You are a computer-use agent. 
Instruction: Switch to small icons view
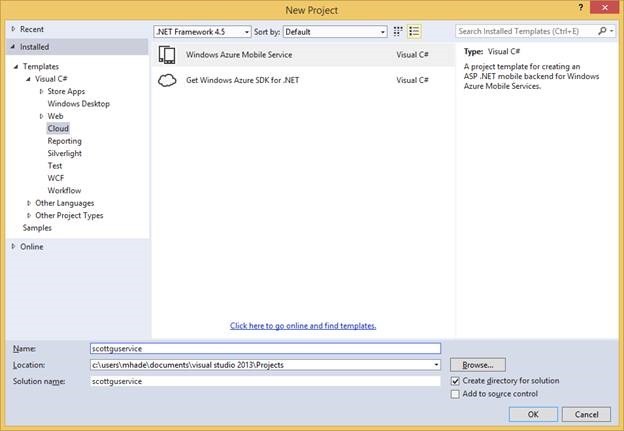click(399, 31)
